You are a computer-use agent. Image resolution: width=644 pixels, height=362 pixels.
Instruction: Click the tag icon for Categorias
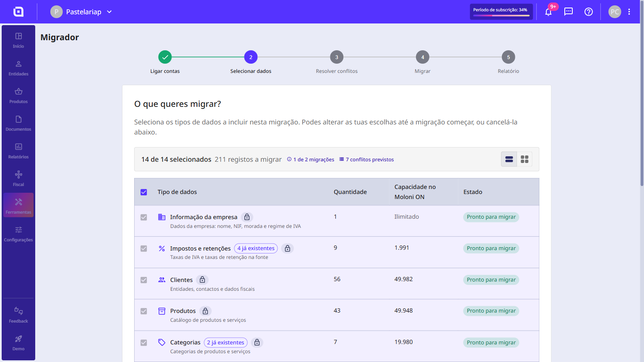pos(162,342)
